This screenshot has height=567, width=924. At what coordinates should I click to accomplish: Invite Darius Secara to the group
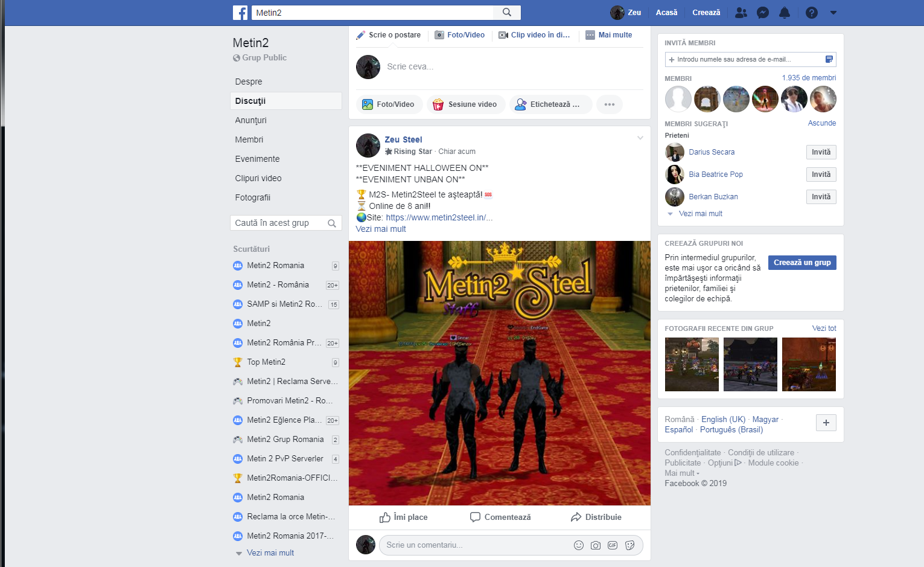(821, 152)
